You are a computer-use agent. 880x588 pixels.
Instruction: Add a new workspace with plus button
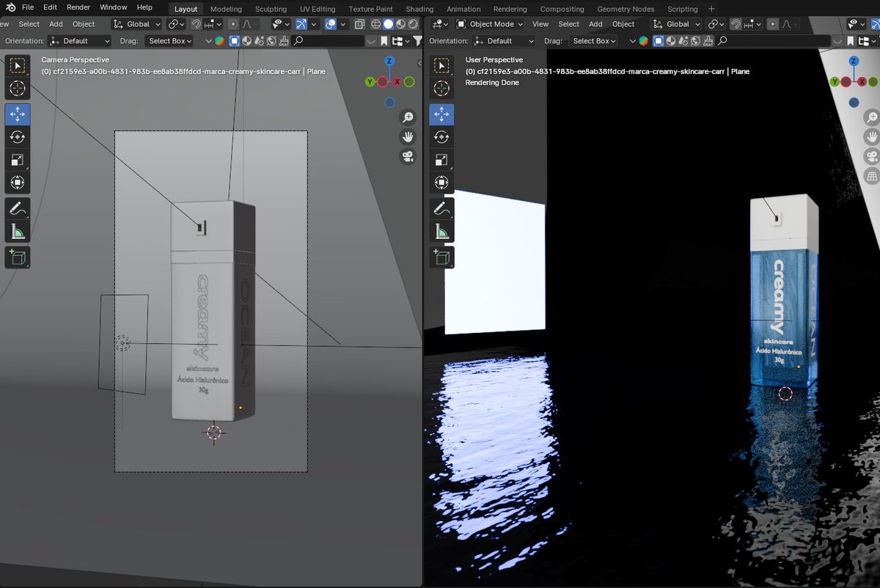point(711,9)
